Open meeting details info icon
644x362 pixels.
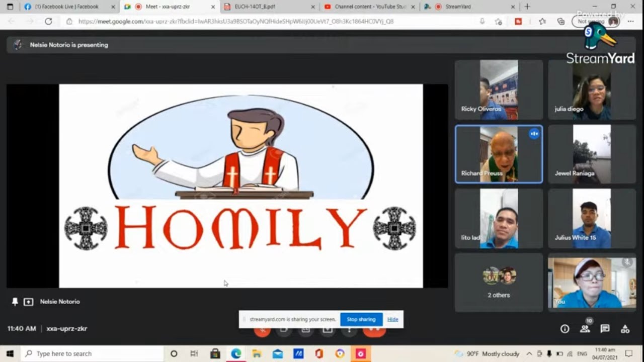click(x=565, y=329)
